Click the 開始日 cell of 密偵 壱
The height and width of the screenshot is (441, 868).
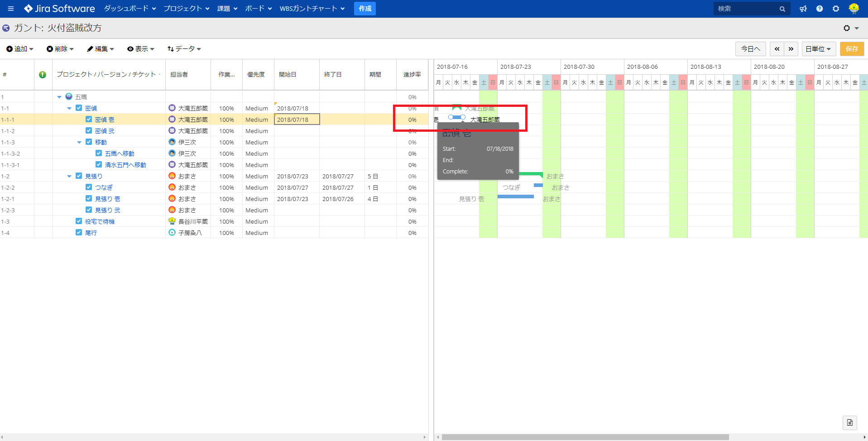(297, 119)
